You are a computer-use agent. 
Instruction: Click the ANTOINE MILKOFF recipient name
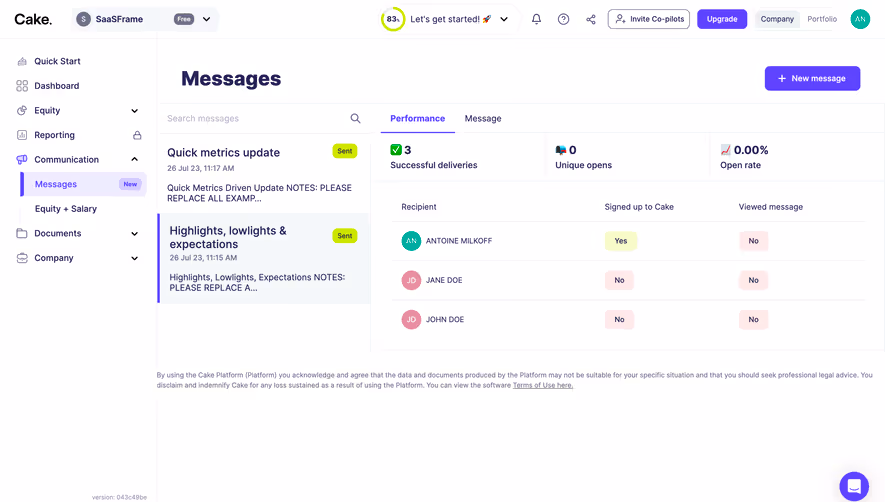pyautogui.click(x=459, y=241)
